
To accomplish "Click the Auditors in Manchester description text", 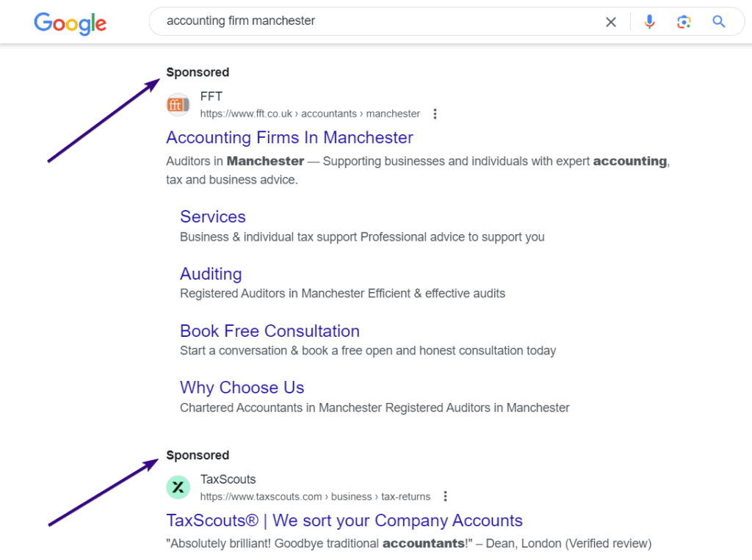I will (x=418, y=170).
